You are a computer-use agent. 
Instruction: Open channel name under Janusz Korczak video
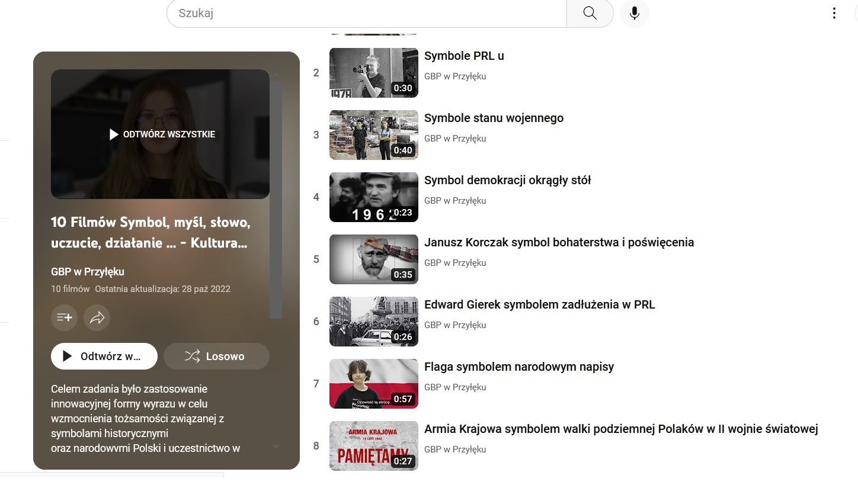click(x=455, y=263)
